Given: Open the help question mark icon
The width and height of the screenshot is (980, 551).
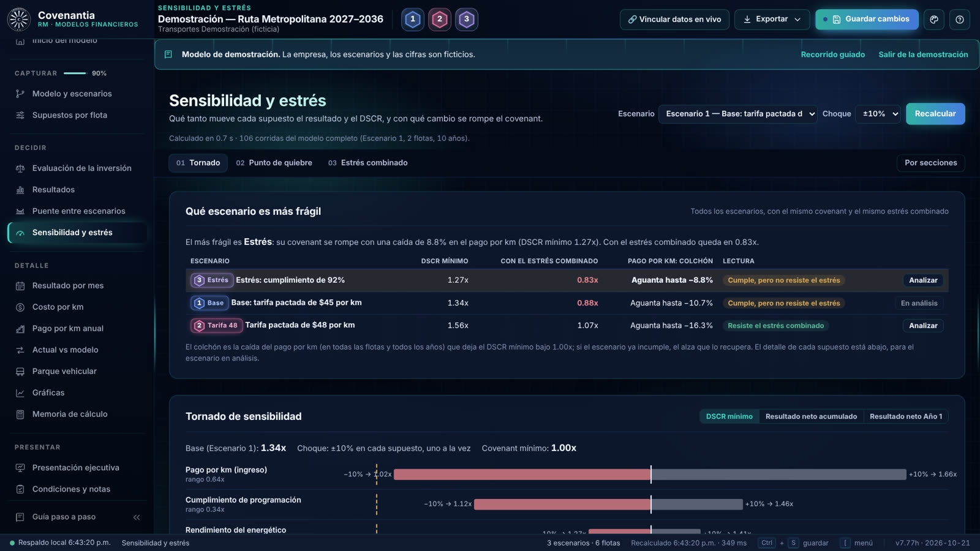Looking at the screenshot, I should (960, 20).
